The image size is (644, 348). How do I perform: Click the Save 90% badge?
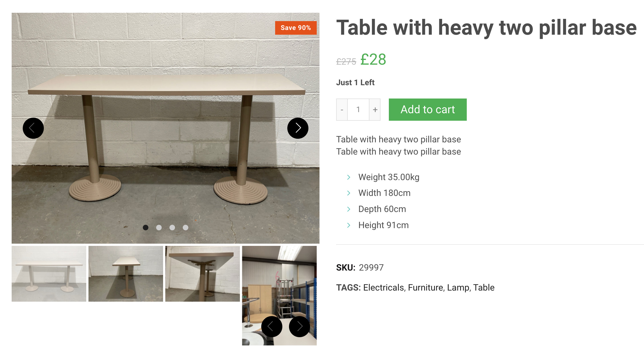(296, 28)
